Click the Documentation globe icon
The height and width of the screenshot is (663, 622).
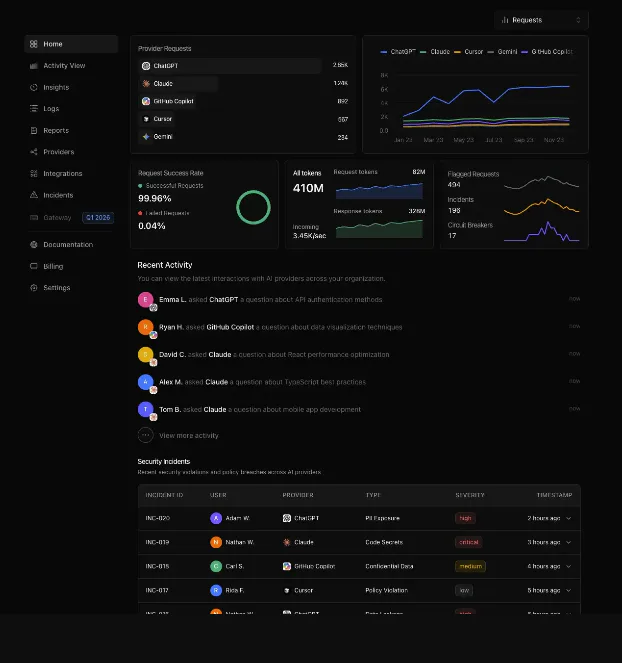(x=34, y=244)
